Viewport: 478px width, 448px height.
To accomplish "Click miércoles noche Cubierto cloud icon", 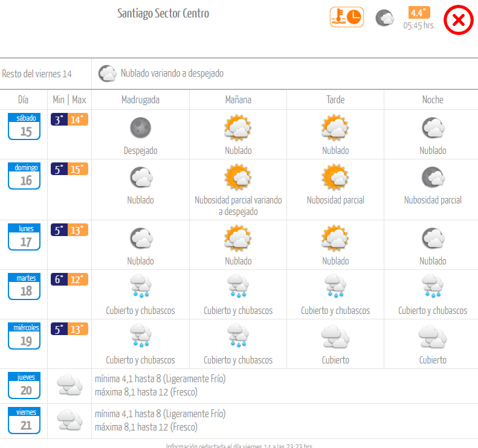I will 433,336.
